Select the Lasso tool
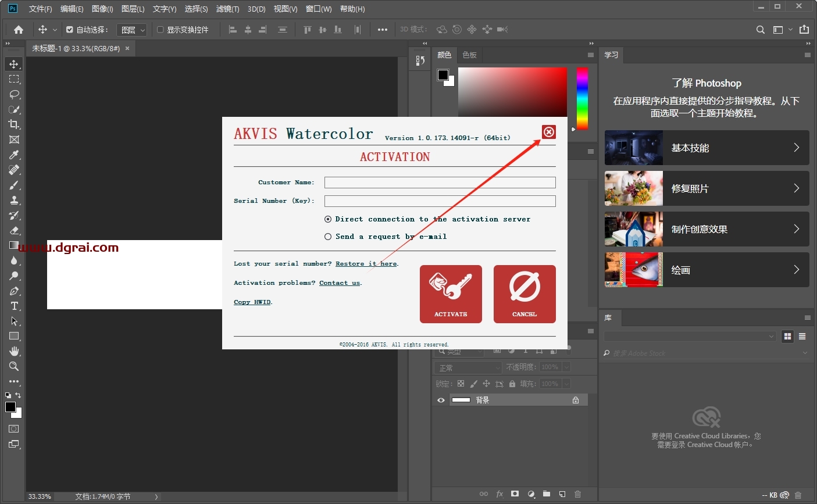Screen dimensions: 817x504 pyautogui.click(x=14, y=94)
